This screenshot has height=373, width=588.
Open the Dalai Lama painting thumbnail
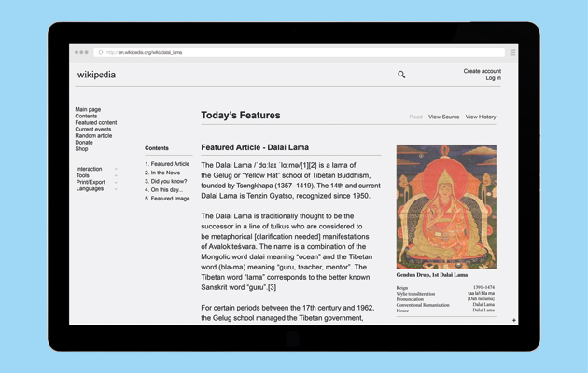point(446,207)
